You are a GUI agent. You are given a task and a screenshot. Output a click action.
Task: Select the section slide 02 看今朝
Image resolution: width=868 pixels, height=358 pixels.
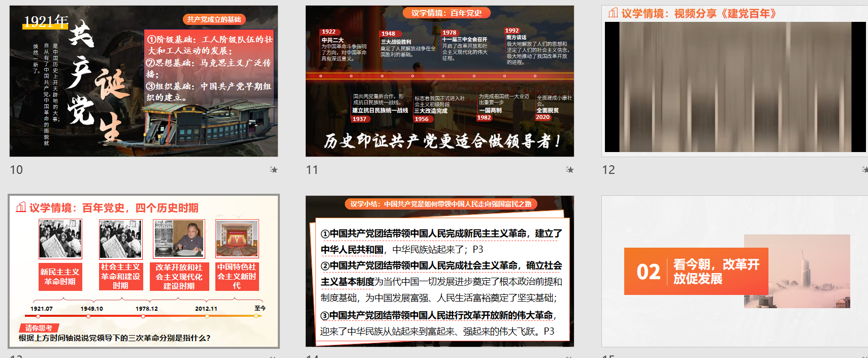734,272
